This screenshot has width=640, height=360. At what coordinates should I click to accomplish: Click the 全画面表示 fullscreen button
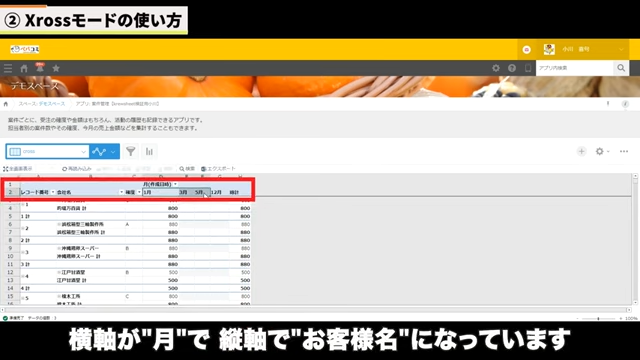(x=18, y=169)
